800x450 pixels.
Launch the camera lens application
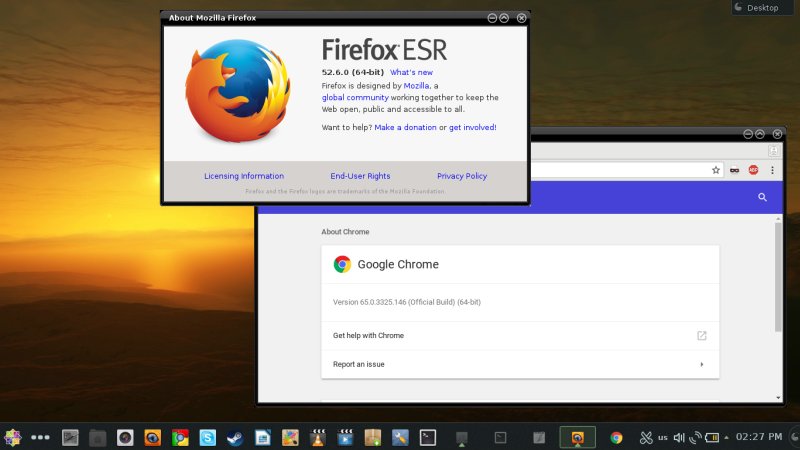[125, 437]
